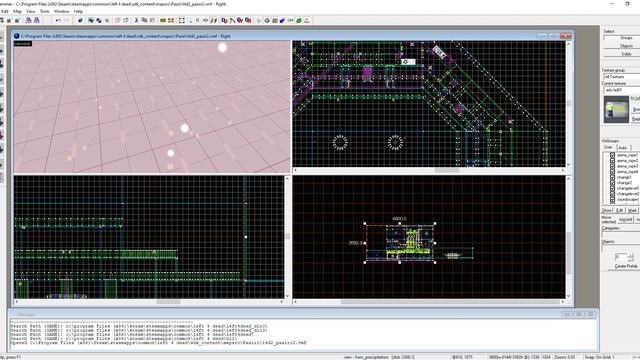The width and height of the screenshot is (640, 360).
Task: Click the second blue binoculars replace icon
Action: (36, 20)
